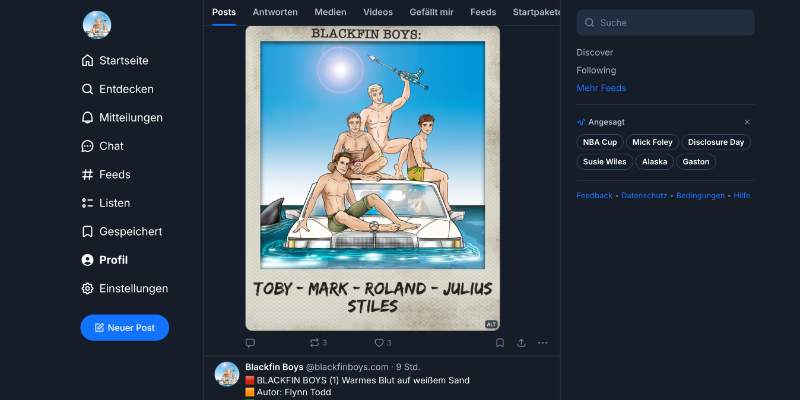
Task: Click the Mehr Feeds link
Action: (601, 88)
